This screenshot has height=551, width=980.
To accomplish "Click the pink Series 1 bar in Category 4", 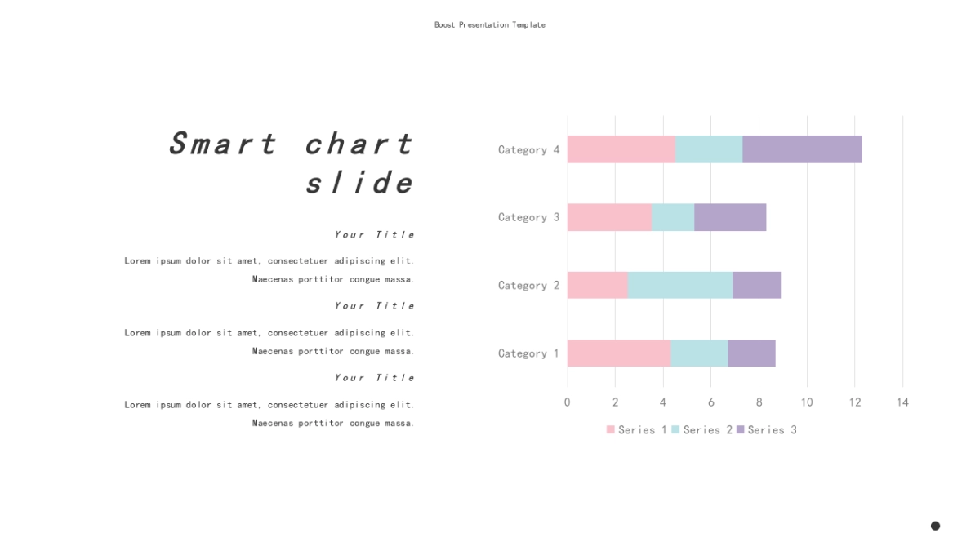I will tap(621, 149).
